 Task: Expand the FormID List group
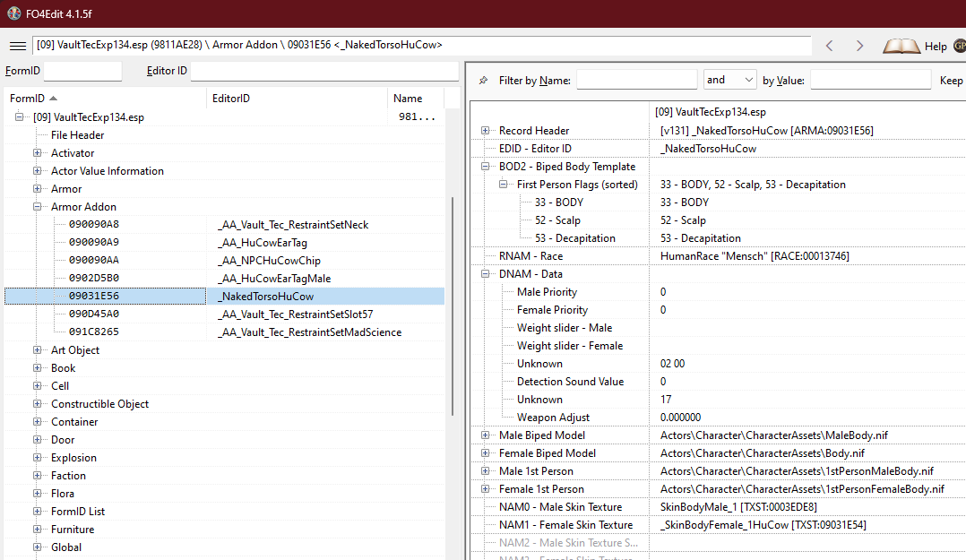[x=38, y=511]
